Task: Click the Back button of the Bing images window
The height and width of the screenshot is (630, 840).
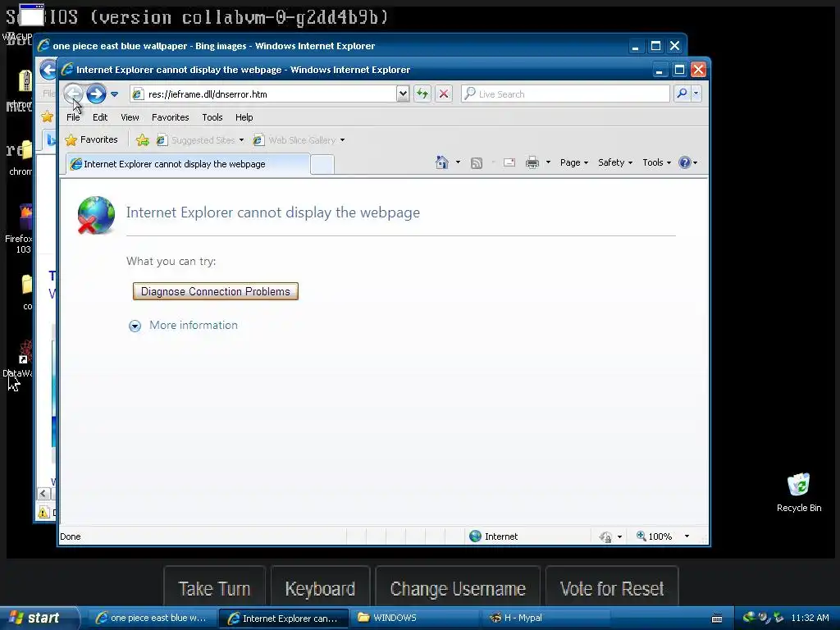Action: [x=48, y=70]
